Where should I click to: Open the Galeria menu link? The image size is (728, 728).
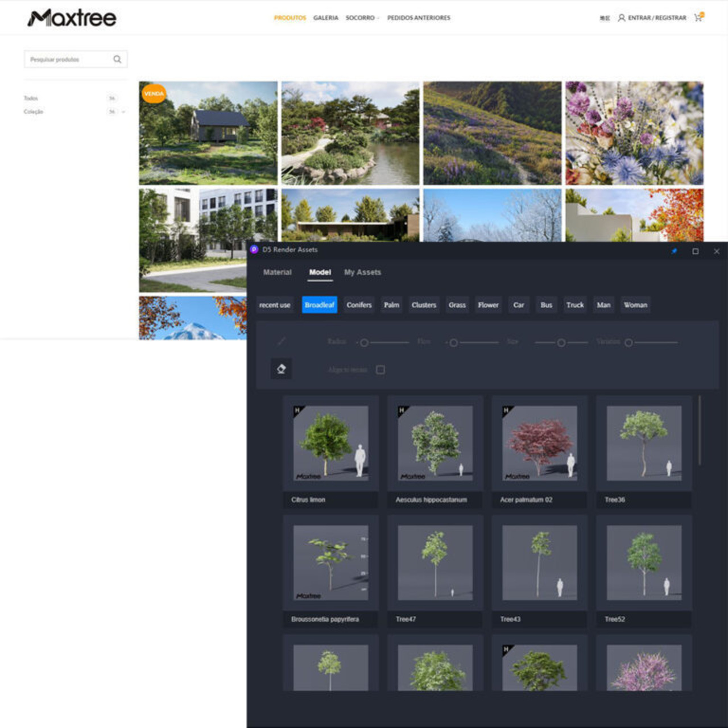click(325, 18)
